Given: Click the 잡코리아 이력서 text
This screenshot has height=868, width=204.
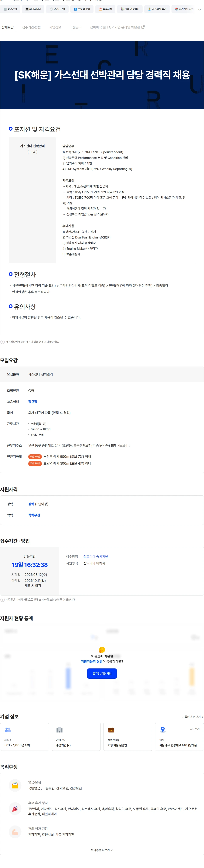Looking at the screenshot, I should (x=94, y=563).
